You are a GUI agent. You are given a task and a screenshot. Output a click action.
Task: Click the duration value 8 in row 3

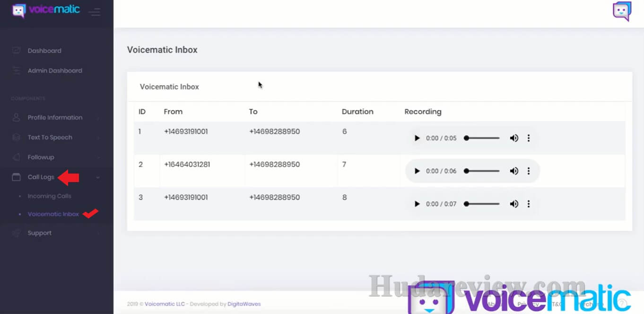[345, 197]
